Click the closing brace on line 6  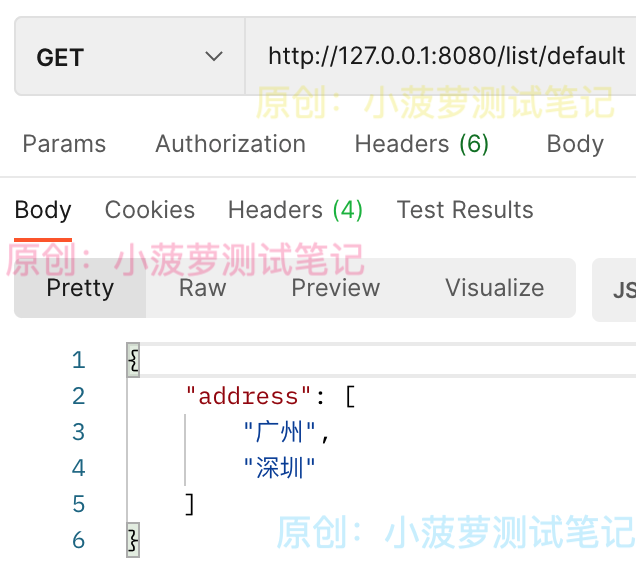[133, 540]
